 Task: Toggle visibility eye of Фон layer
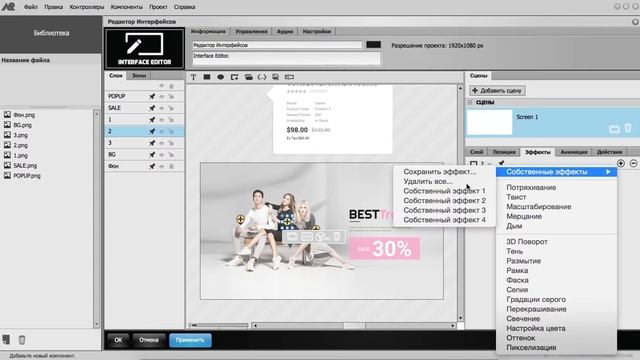coord(162,166)
